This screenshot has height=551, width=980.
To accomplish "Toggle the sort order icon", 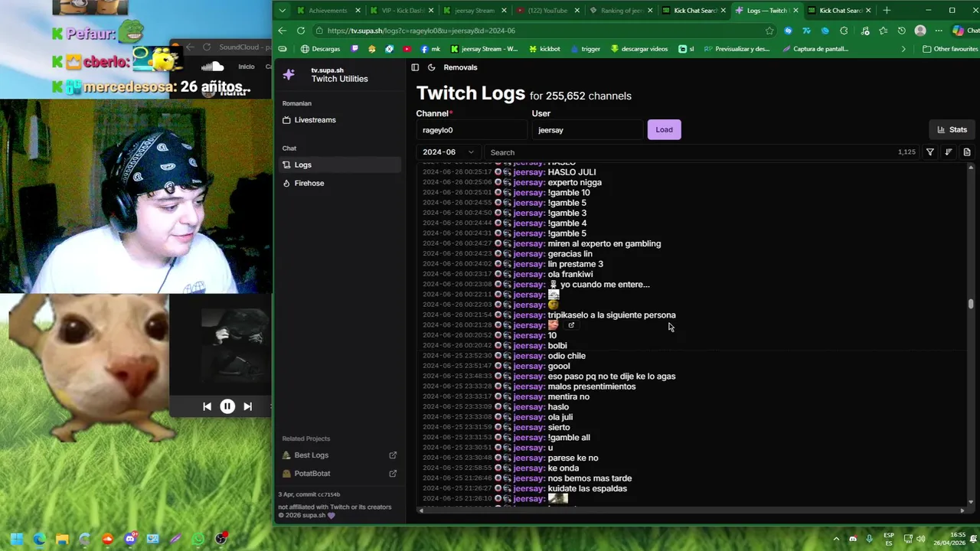I will [x=949, y=152].
